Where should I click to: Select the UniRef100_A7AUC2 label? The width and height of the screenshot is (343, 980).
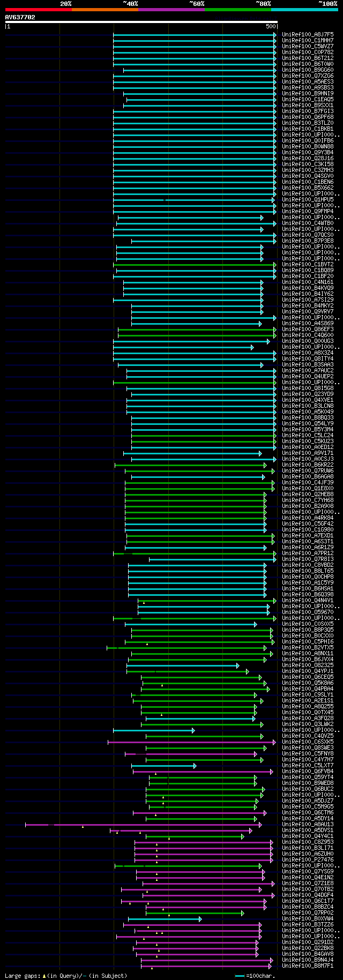[308, 370]
